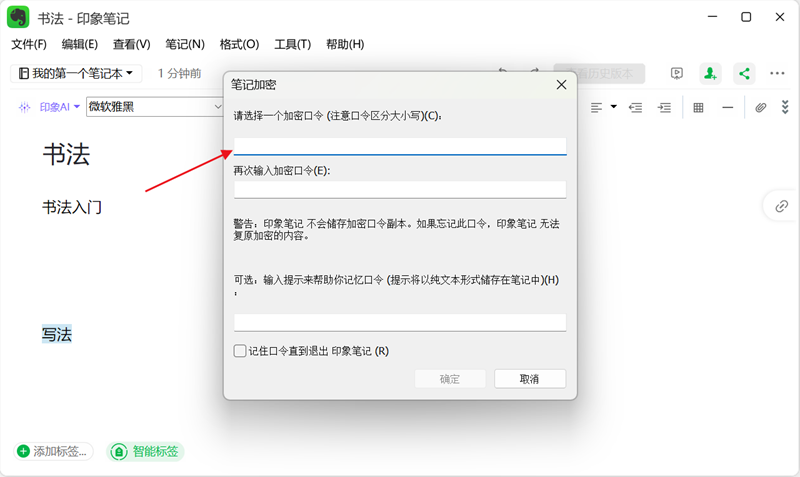Screen dimensions: 800x477
Task: Click the 查看历史版本 button
Action: click(x=599, y=73)
